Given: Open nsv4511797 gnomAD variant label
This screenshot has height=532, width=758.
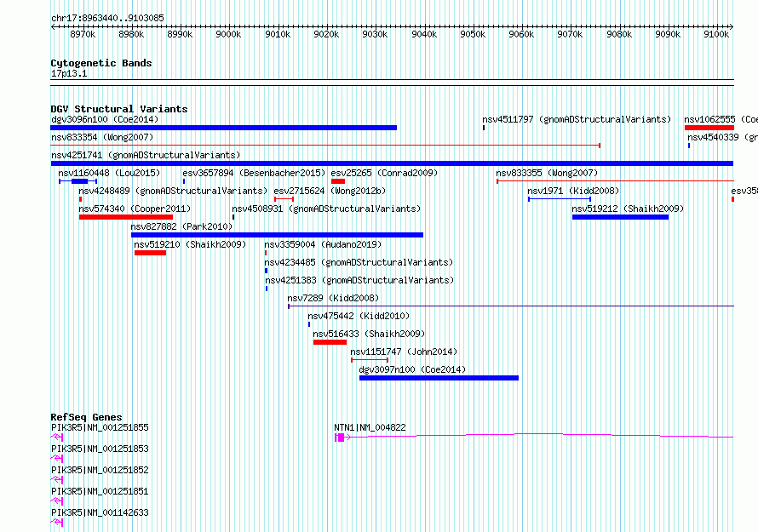Looking at the screenshot, I should click(577, 119).
